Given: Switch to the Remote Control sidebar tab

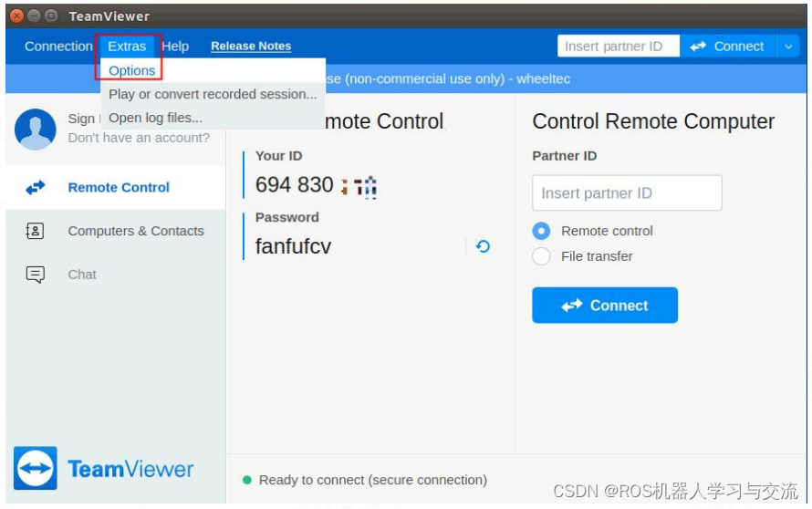Looking at the screenshot, I should 116,187.
